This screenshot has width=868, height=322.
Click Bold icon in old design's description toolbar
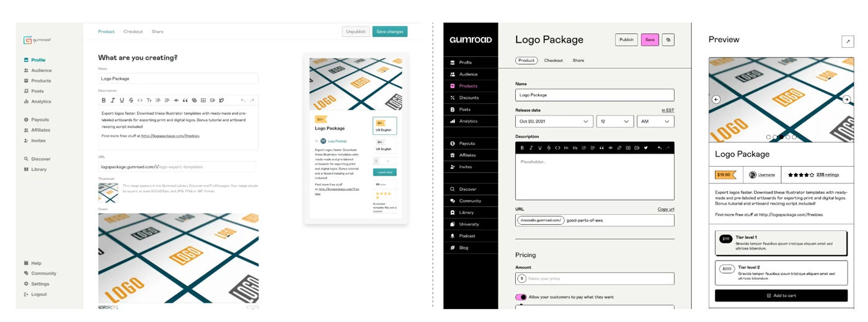[104, 100]
